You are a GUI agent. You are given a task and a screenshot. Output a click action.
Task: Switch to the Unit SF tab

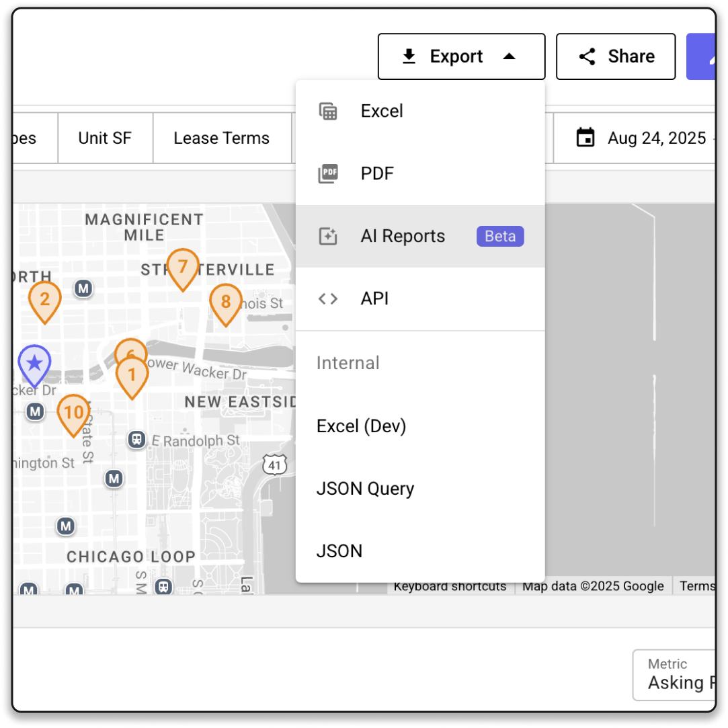click(105, 138)
